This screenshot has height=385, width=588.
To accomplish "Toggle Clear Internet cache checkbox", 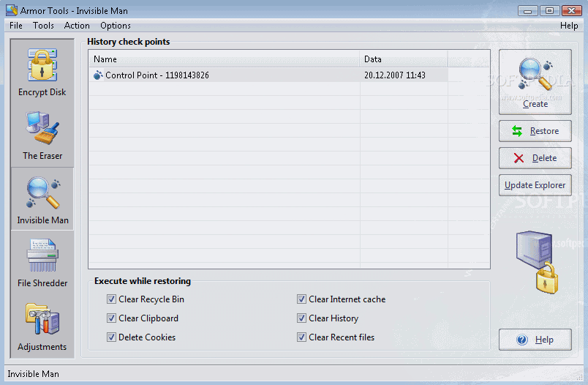I will [x=301, y=299].
